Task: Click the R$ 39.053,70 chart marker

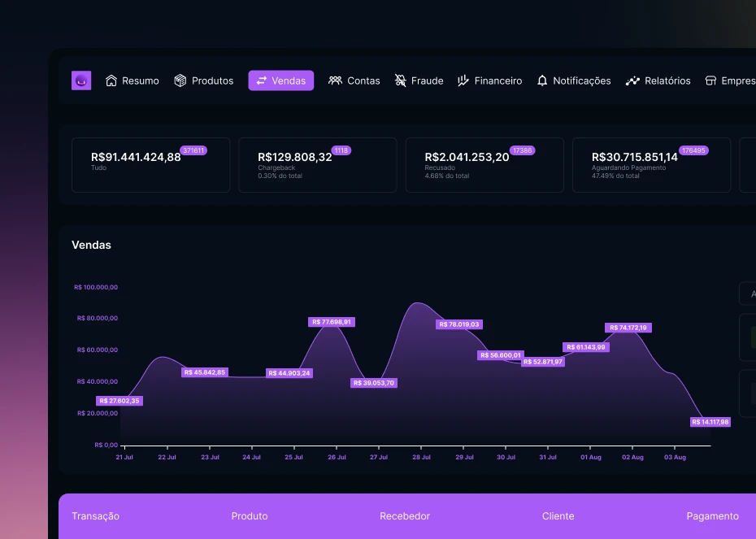Action: point(374,383)
